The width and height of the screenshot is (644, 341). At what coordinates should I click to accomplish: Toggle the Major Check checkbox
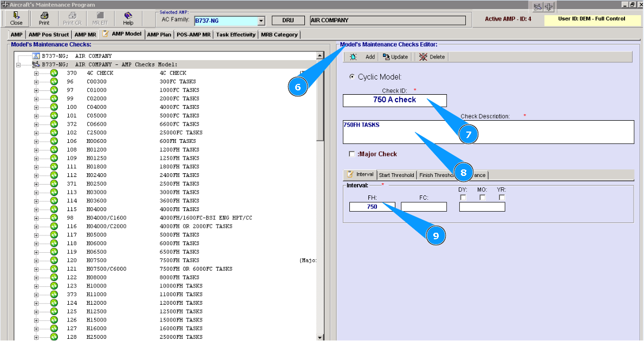[352, 154]
